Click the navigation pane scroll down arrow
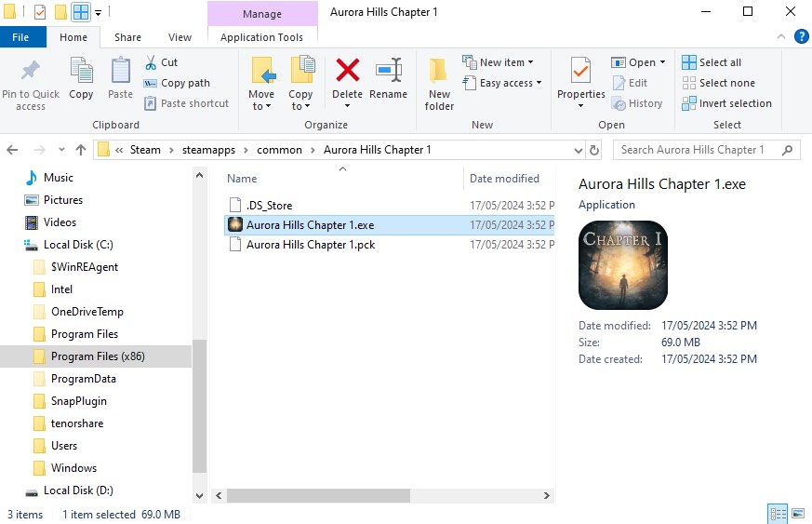 199,495
